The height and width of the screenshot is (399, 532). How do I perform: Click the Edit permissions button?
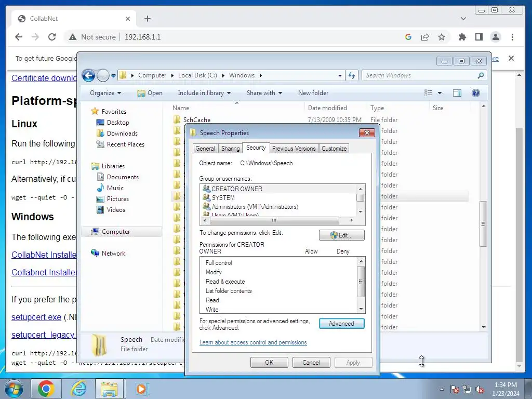click(342, 235)
